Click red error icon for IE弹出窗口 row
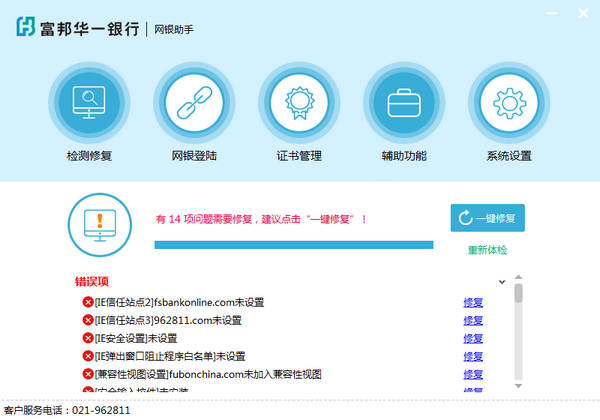600x420 pixels. (x=88, y=356)
